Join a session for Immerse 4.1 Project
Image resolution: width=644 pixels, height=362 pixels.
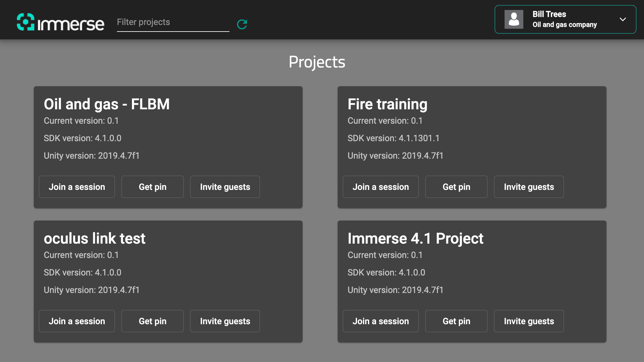(x=380, y=321)
